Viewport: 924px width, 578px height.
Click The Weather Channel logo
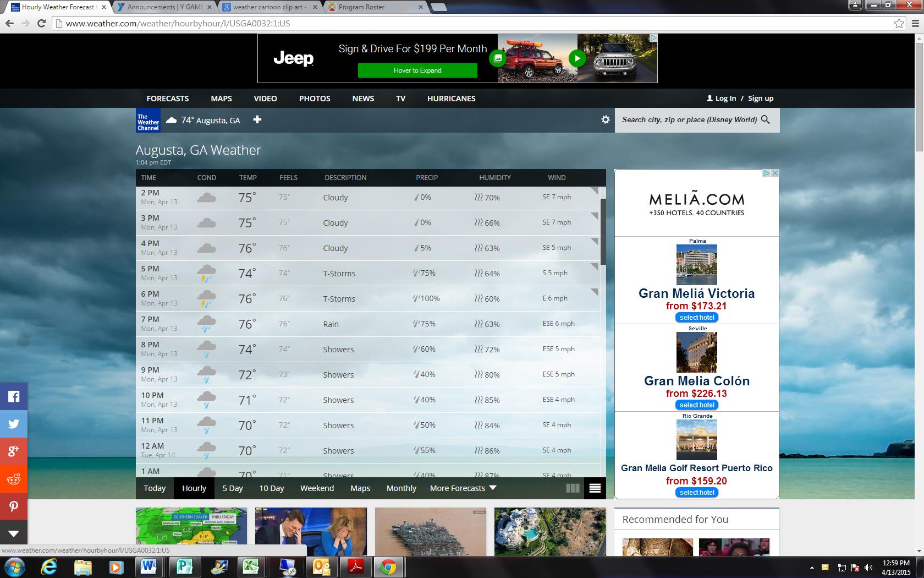point(148,121)
